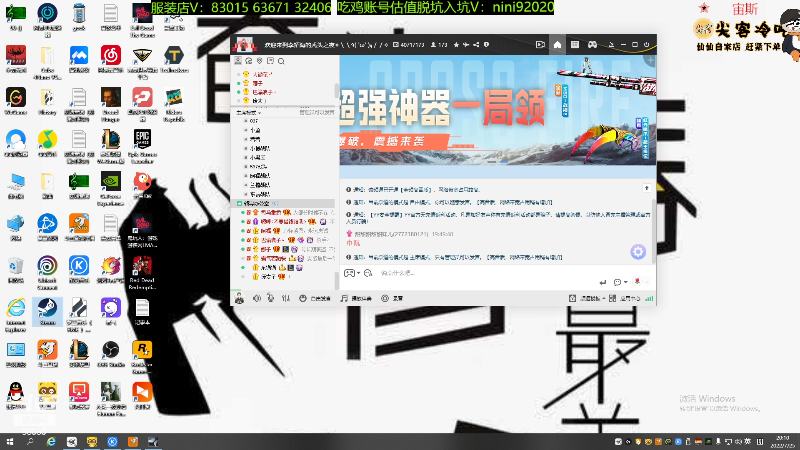The width and height of the screenshot is (800, 450).
Task: Click the notes icon in left panel toolbar
Action: [x=270, y=61]
